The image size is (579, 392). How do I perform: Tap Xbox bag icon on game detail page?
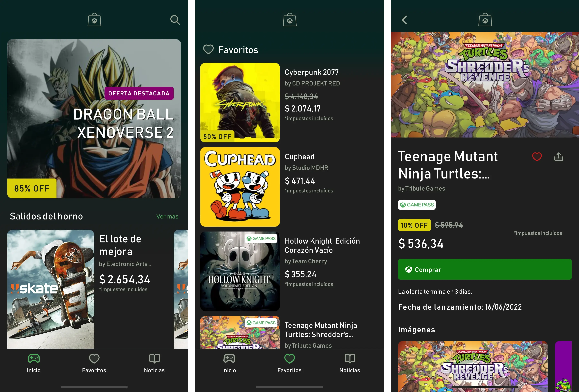point(485,20)
